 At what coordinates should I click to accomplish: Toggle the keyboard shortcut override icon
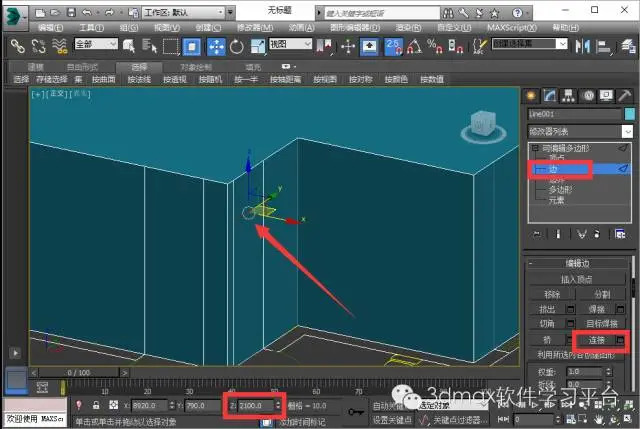pos(369,46)
